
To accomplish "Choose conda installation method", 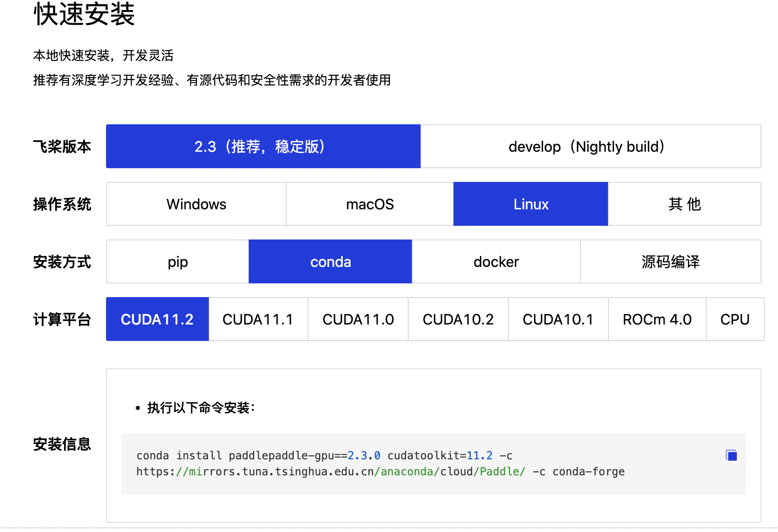I will click(330, 261).
